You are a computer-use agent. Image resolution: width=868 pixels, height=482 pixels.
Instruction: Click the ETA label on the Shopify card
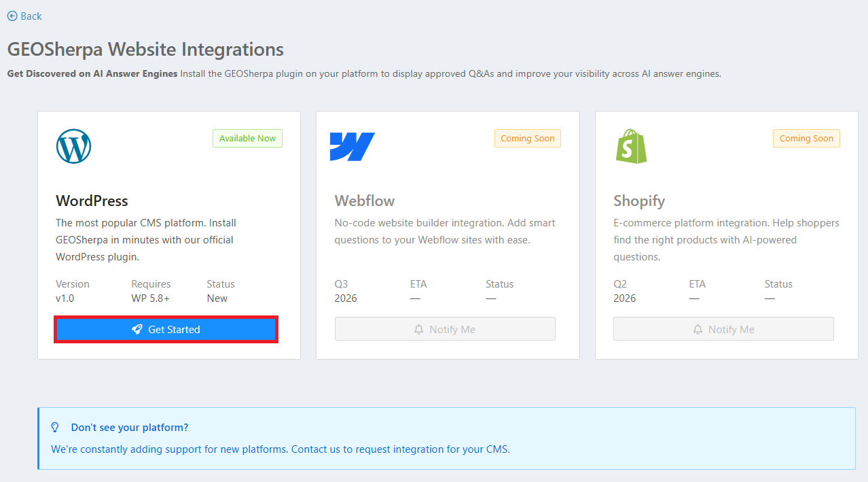698,284
